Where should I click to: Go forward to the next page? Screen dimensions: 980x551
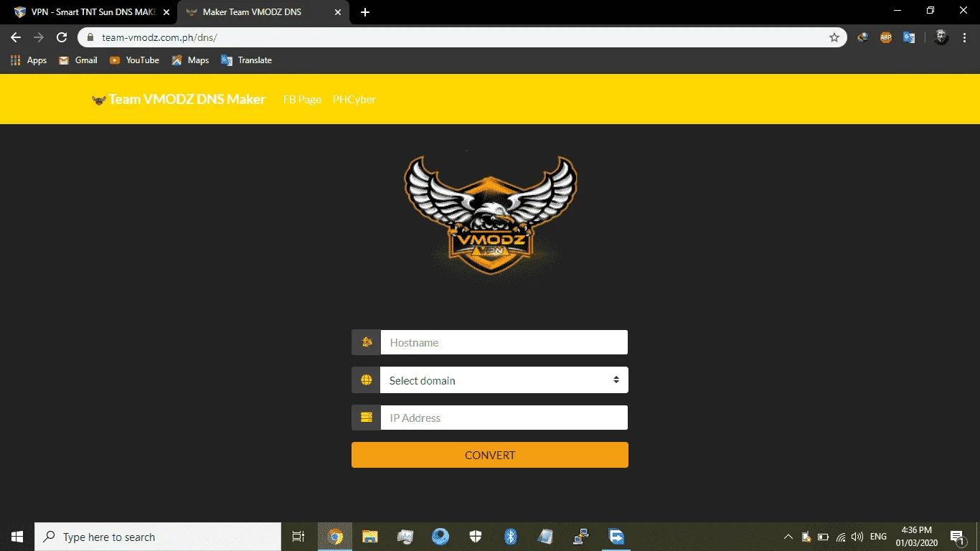click(x=39, y=37)
